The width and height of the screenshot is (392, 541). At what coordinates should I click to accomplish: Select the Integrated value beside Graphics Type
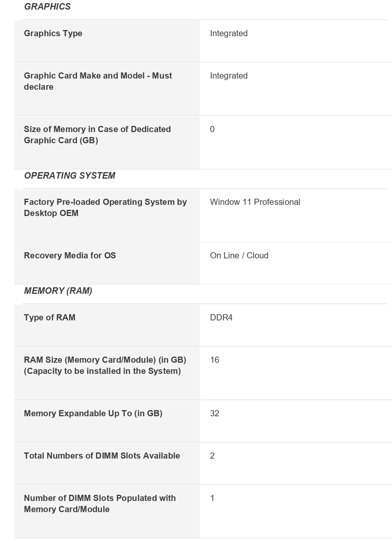click(229, 33)
